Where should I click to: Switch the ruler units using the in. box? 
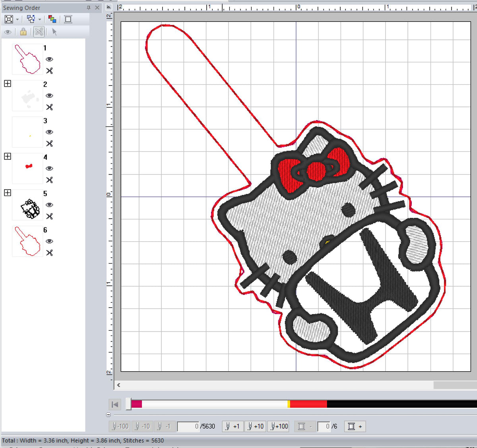[x=108, y=7]
